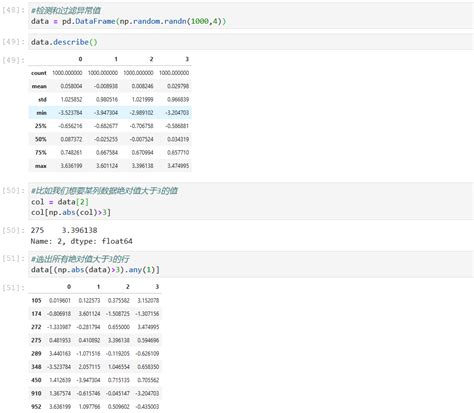This screenshot has width=474, height=413.
Task: Click the 3.396138 series output value
Action: (x=80, y=230)
